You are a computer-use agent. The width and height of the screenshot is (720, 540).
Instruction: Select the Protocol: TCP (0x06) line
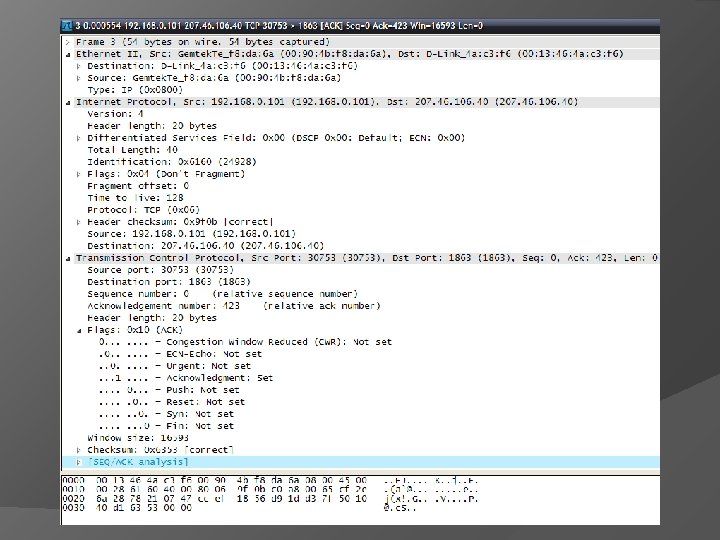coord(144,210)
